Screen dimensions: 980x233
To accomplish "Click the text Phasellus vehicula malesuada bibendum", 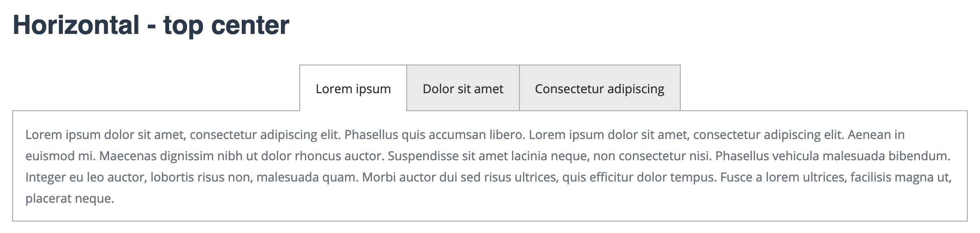I will coord(833,156).
